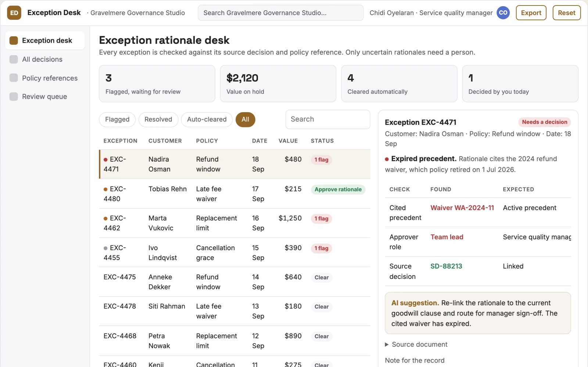Screen dimensions: 588x367
Task: Go to All decisions in the sidebar
Action: click(x=45, y=59)
